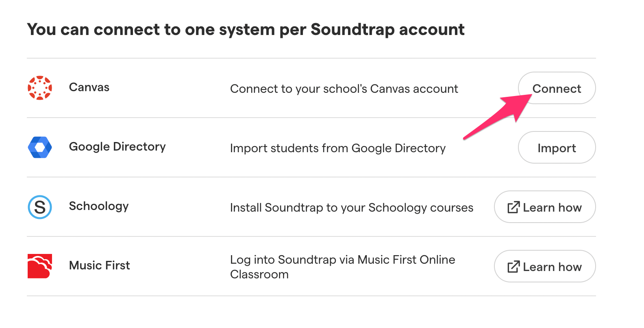644x328 pixels.
Task: Click the external-link icon in Schoology's Learn how button
Action: click(513, 207)
